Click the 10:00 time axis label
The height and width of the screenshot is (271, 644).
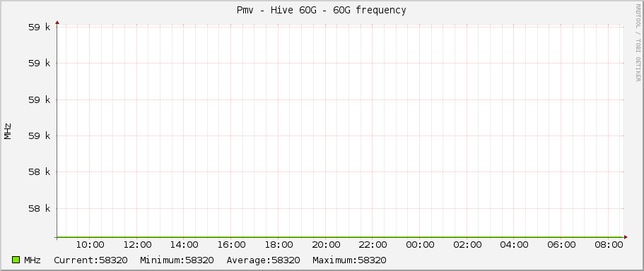click(x=90, y=245)
